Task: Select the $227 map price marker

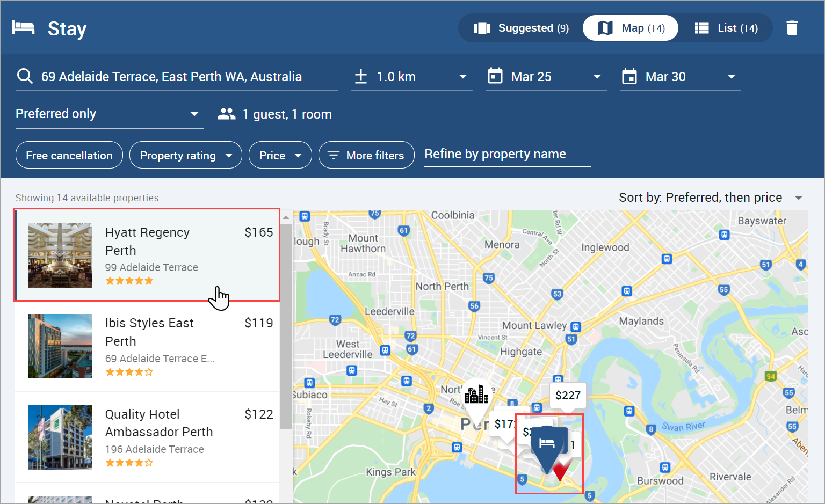Action: point(568,396)
